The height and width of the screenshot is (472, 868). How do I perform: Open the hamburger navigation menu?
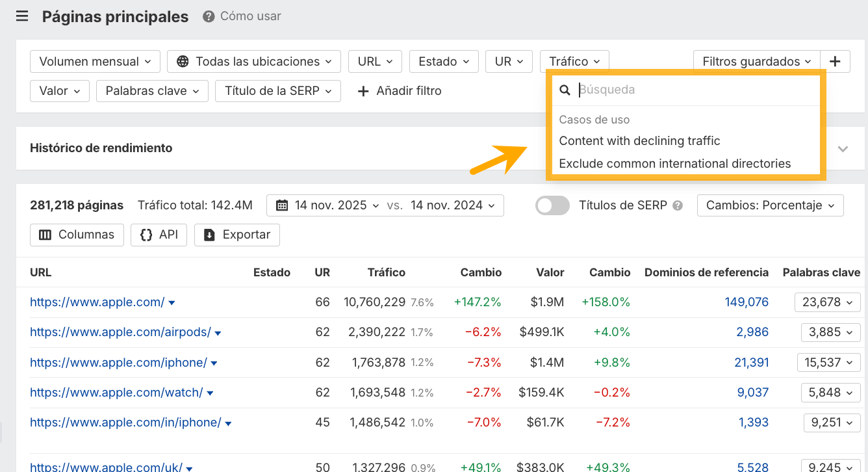[21, 16]
